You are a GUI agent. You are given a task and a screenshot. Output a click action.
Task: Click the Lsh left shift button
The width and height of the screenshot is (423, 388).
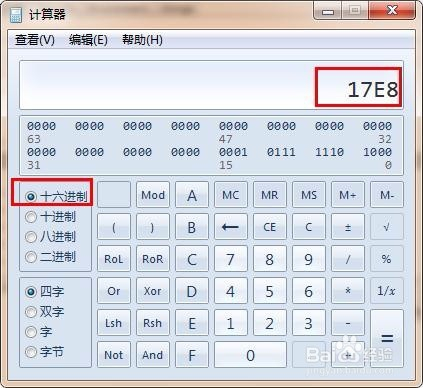114,323
